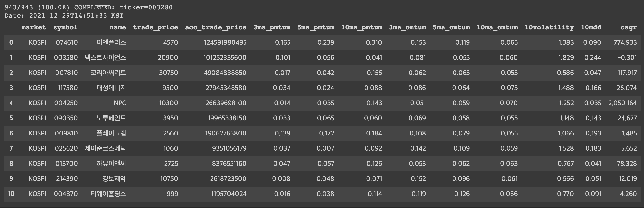Click cagr value 78.328
Screen dimensions: 644x208
tap(626, 164)
